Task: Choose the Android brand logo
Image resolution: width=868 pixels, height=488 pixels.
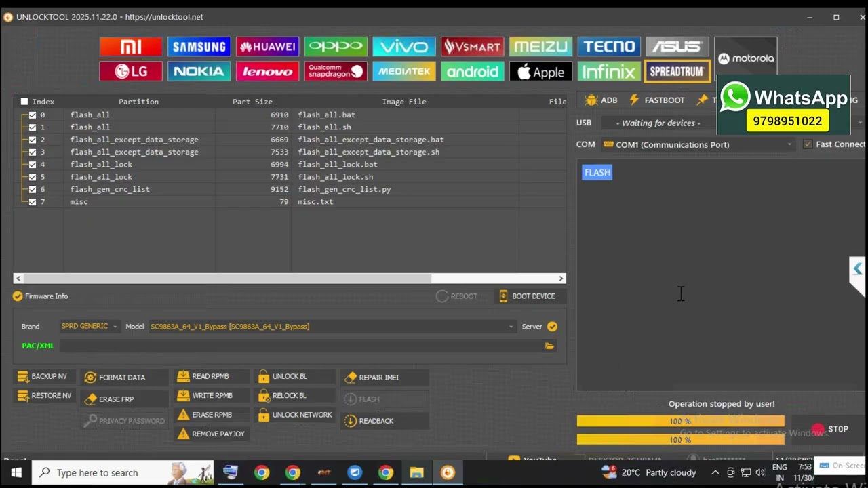Action: (473, 71)
